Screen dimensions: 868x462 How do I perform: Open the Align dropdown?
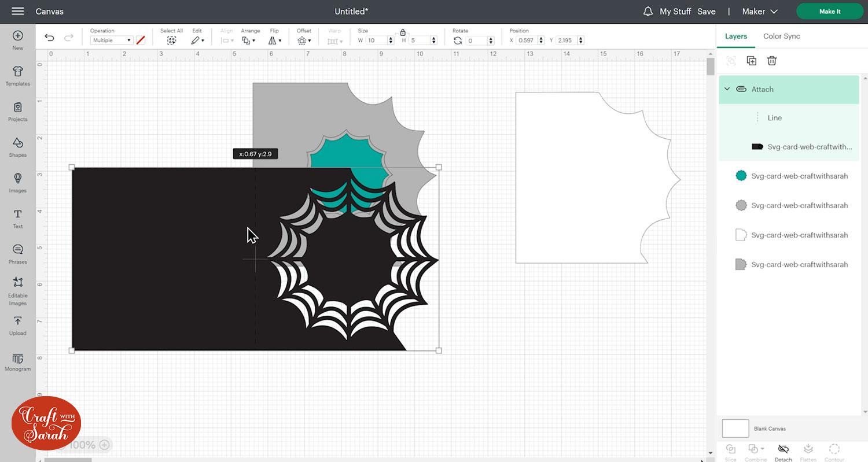[227, 40]
